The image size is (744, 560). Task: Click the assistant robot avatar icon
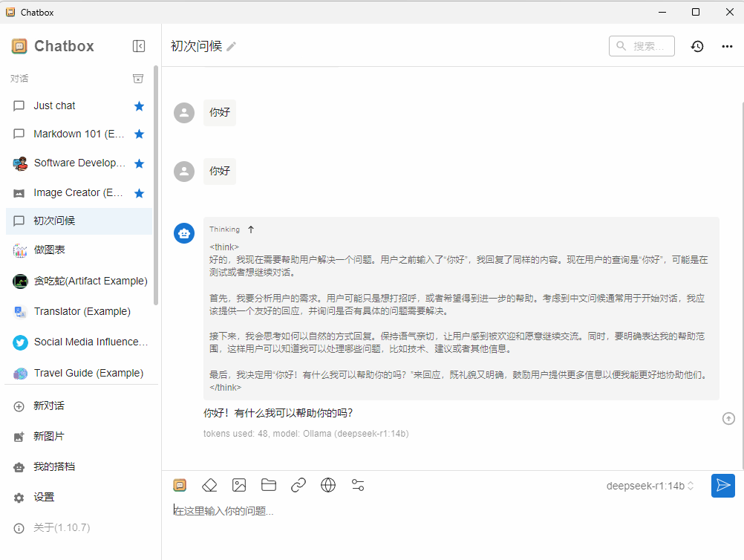click(184, 233)
